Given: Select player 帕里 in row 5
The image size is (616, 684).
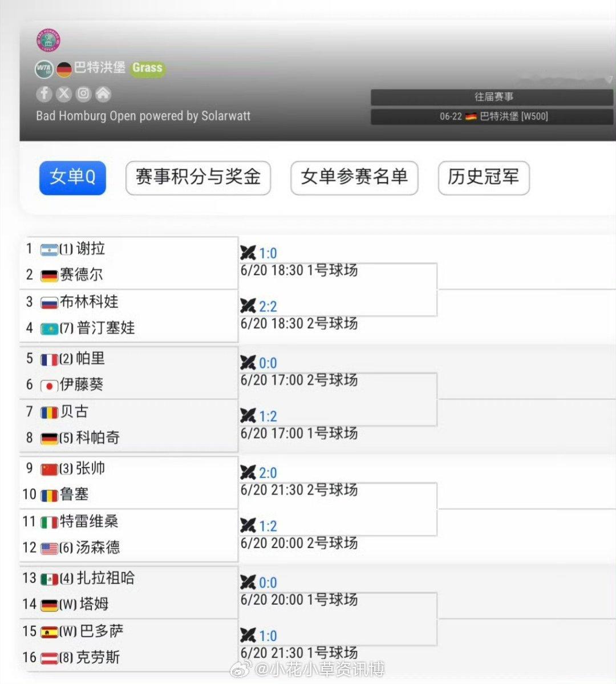Looking at the screenshot, I should (91, 359).
